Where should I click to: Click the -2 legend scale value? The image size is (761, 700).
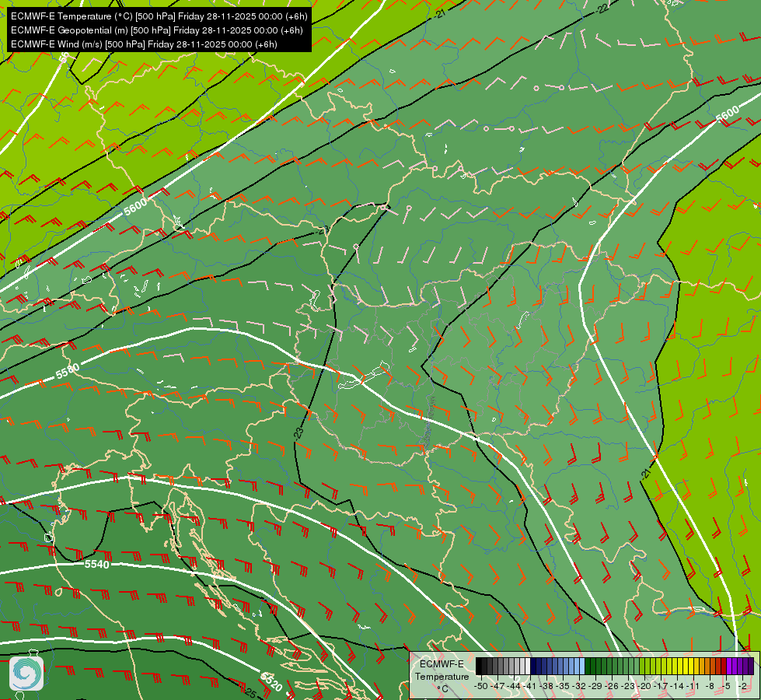[742, 686]
